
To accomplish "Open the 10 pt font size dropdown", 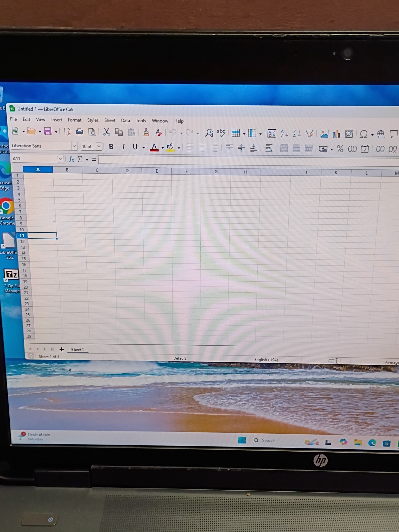I will 99,146.
